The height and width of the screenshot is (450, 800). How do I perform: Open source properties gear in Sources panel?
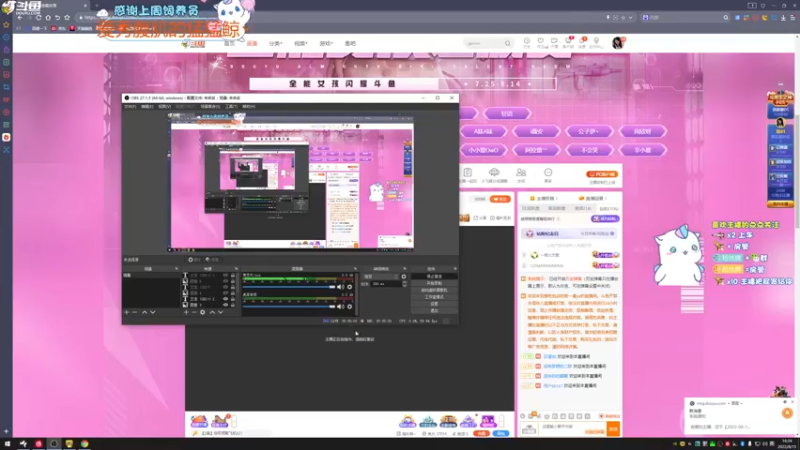203,312
